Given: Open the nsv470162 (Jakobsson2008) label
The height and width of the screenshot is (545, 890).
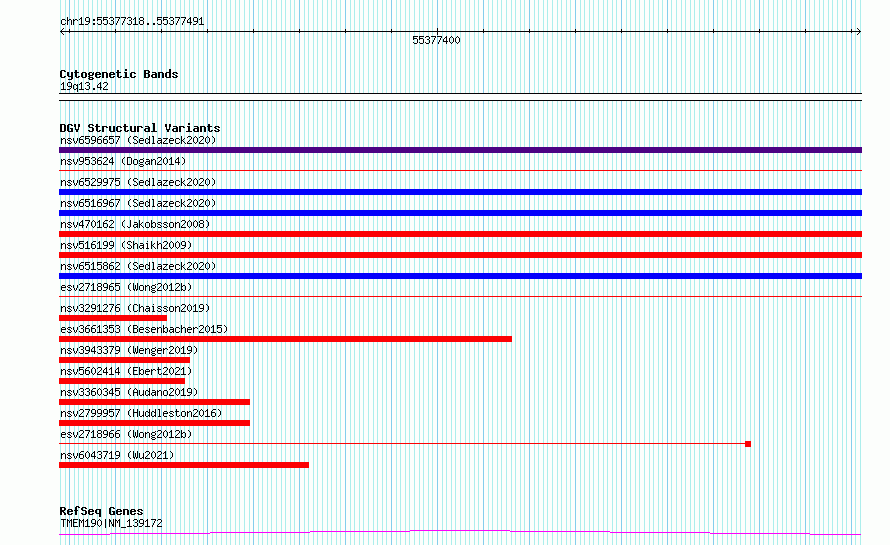Looking at the screenshot, I should [135, 224].
